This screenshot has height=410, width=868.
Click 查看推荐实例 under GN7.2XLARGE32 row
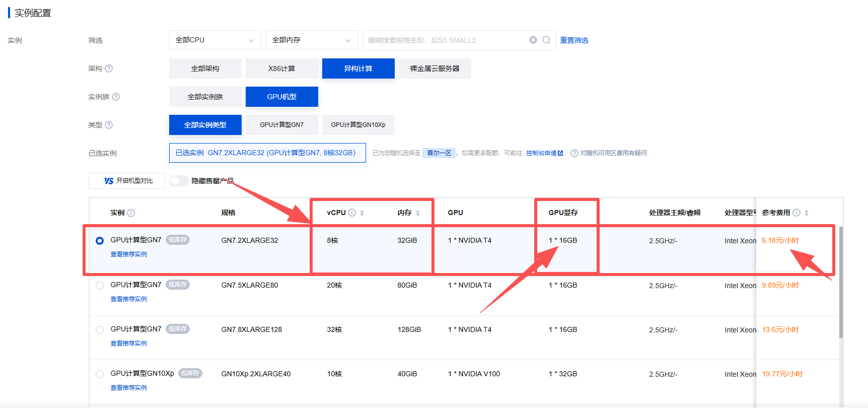[129, 254]
